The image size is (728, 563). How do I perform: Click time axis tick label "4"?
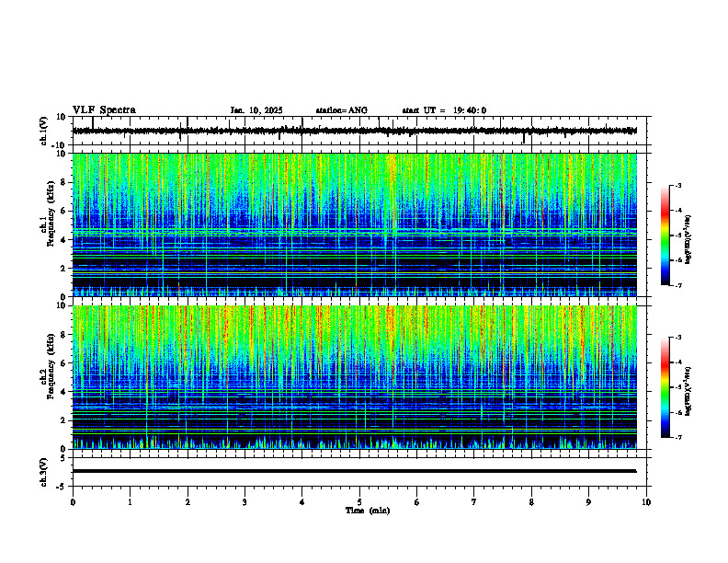302,502
